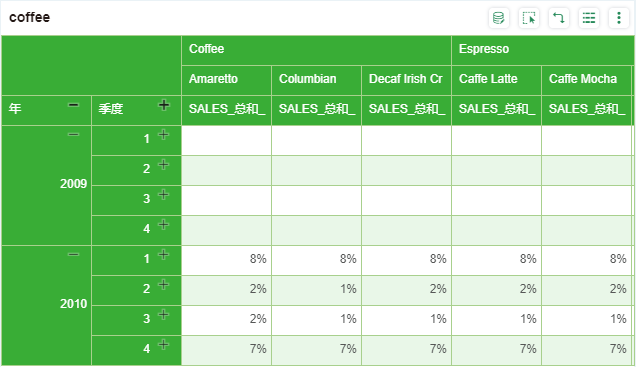The height and width of the screenshot is (367, 636).
Task: Collapse the 2010 year group
Action: 73,255
